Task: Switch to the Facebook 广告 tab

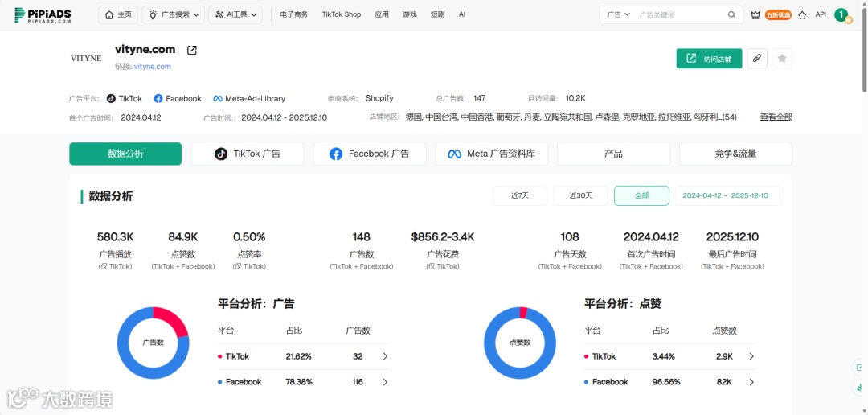Action: tap(369, 154)
